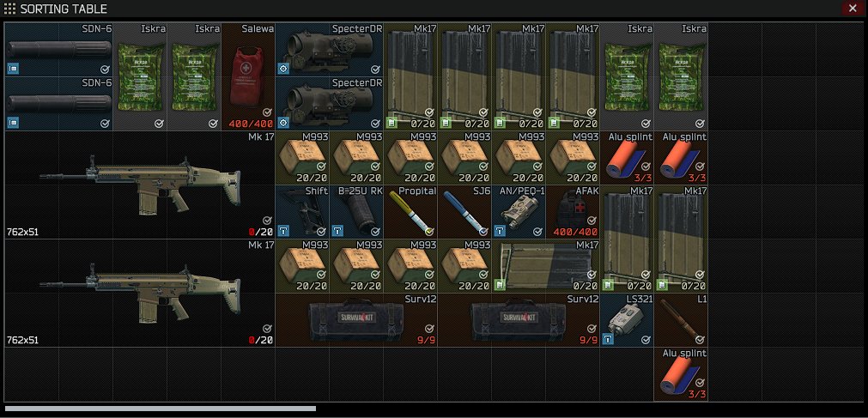This screenshot has width=868, height=418.
Task: Select the Surv12 kit beside LS321
Action: tap(519, 320)
